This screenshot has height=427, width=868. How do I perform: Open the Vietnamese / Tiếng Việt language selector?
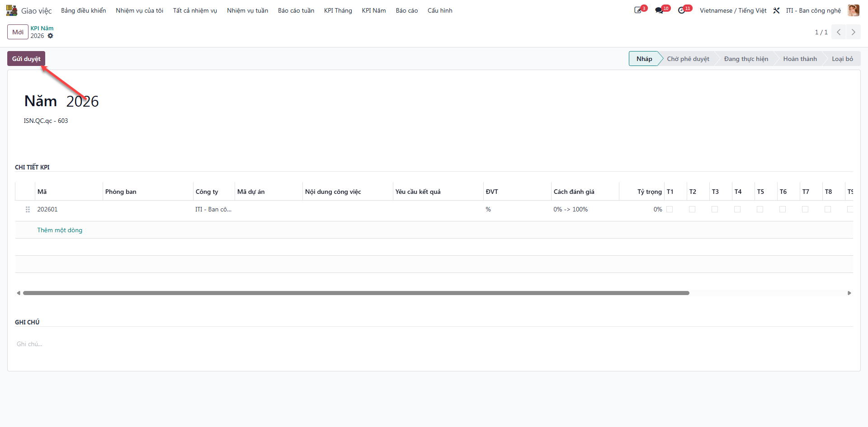click(x=733, y=10)
